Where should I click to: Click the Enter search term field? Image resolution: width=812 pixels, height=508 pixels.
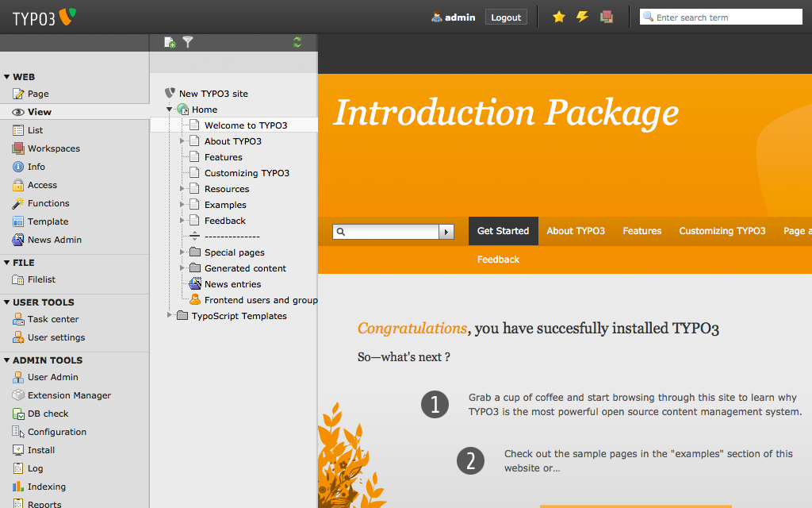(726, 17)
